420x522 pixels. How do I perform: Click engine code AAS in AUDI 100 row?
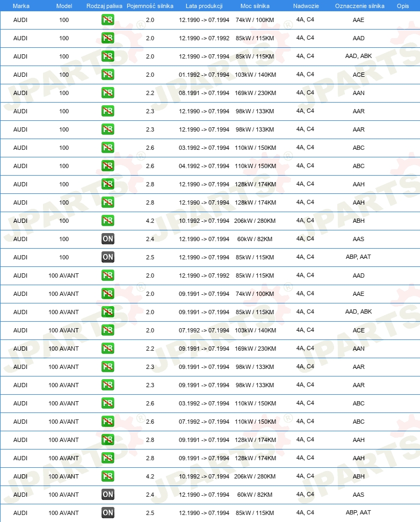click(358, 239)
